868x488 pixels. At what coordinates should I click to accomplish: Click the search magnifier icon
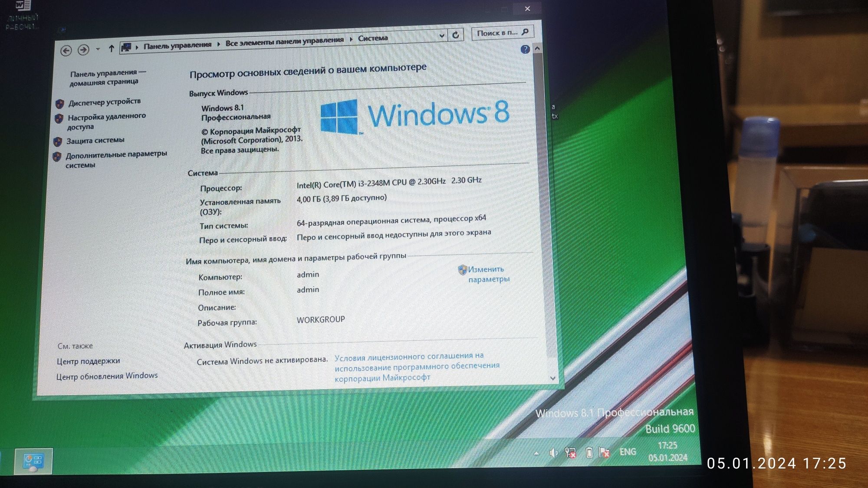(x=525, y=32)
